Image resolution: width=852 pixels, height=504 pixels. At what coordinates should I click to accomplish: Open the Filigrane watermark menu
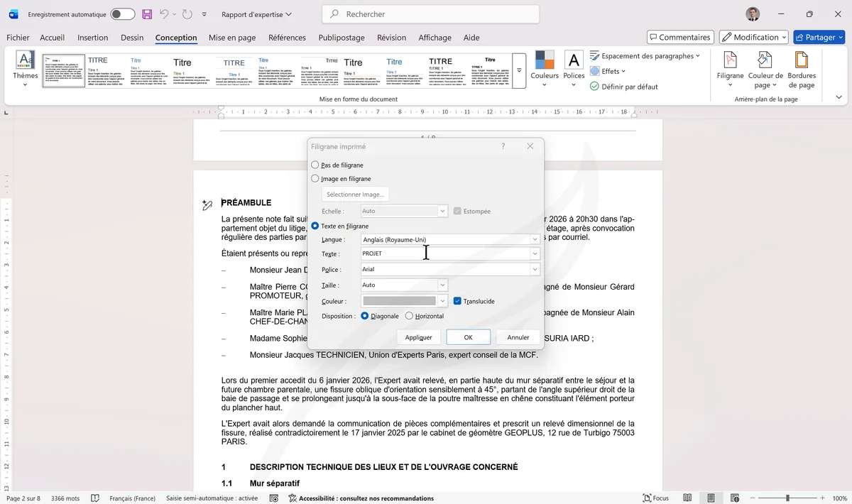pyautogui.click(x=730, y=68)
